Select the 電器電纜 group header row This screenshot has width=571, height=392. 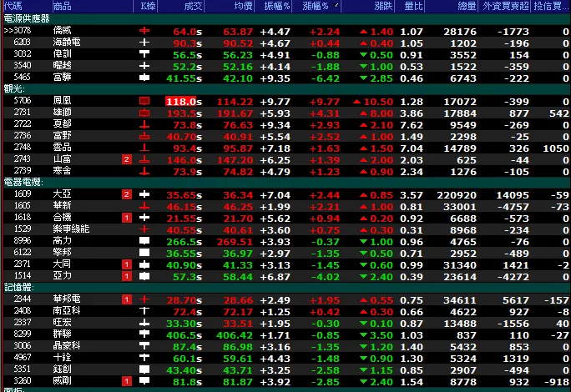[285, 182]
